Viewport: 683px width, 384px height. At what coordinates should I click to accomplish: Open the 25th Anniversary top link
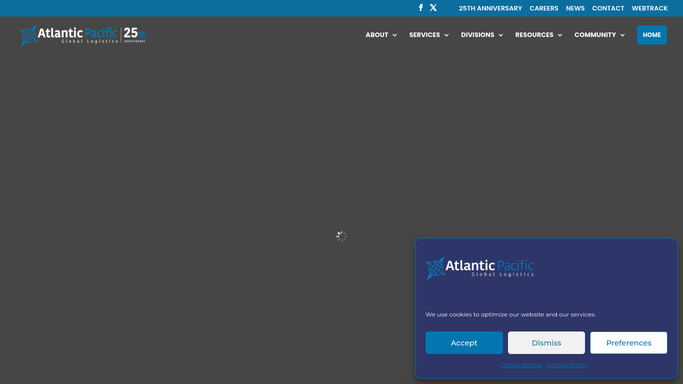click(490, 8)
